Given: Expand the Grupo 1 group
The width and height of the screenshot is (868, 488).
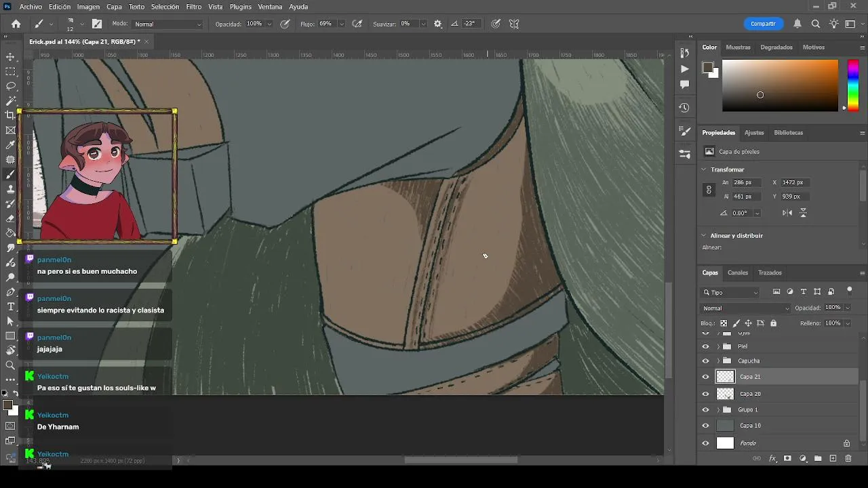Looking at the screenshot, I should click(x=718, y=410).
